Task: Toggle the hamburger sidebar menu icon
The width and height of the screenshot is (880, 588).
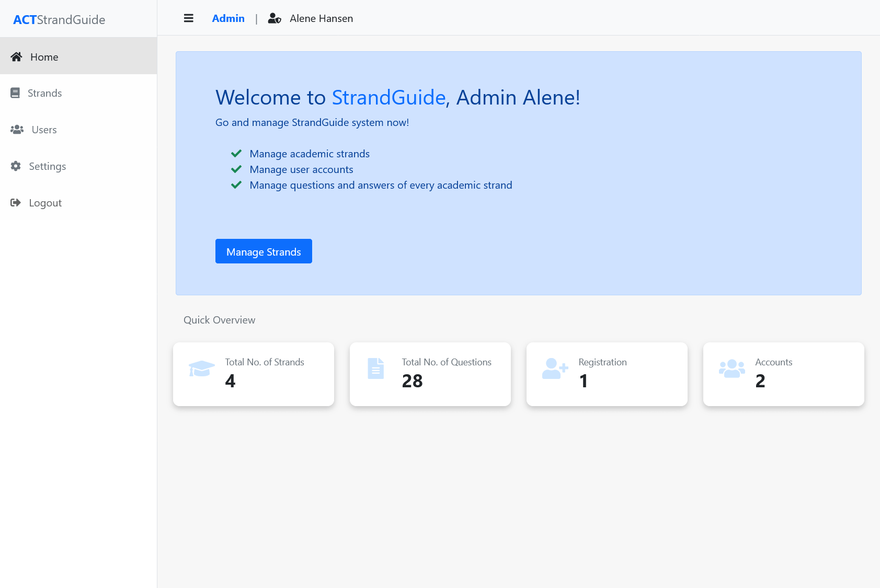Action: (x=189, y=18)
